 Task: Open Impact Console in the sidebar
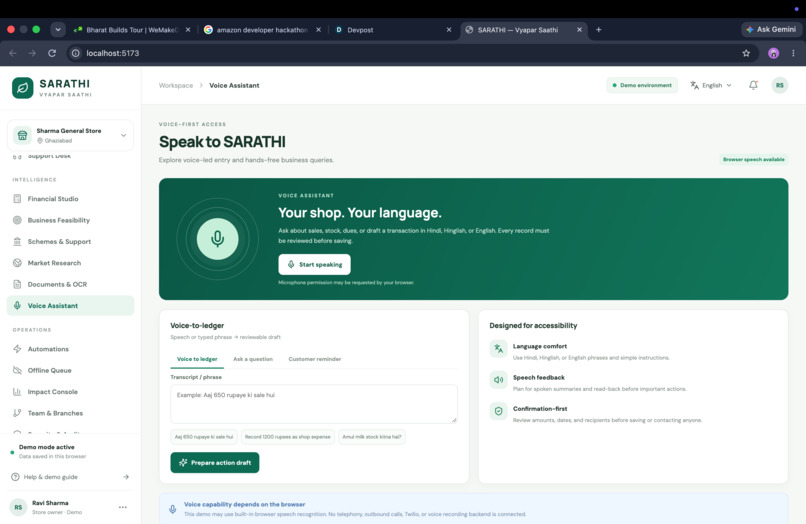[70, 391]
